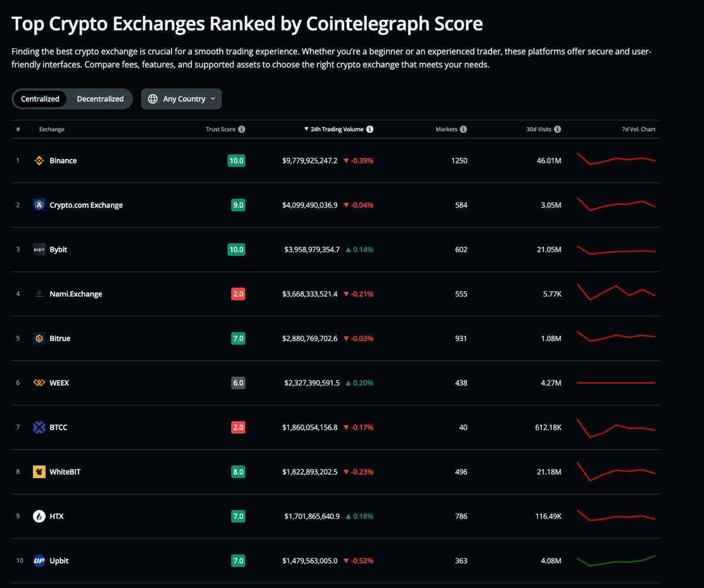Open the 24h Trading Volume info icon

[370, 129]
